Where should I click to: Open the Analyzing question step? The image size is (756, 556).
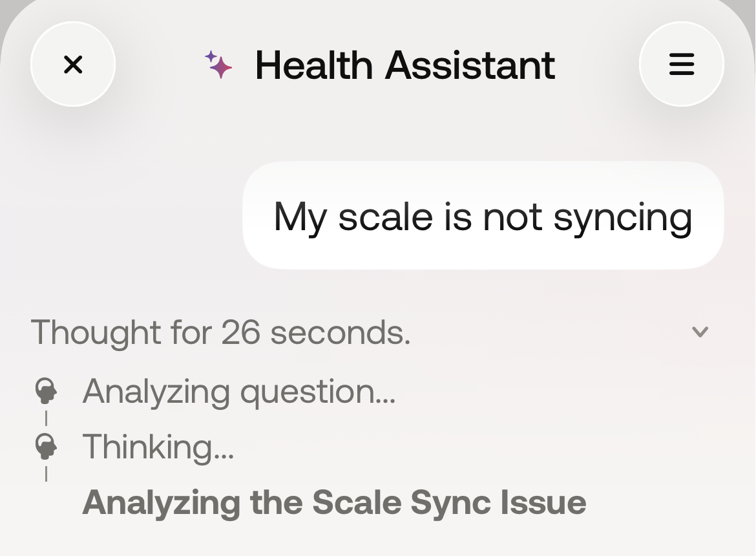pyautogui.click(x=239, y=391)
